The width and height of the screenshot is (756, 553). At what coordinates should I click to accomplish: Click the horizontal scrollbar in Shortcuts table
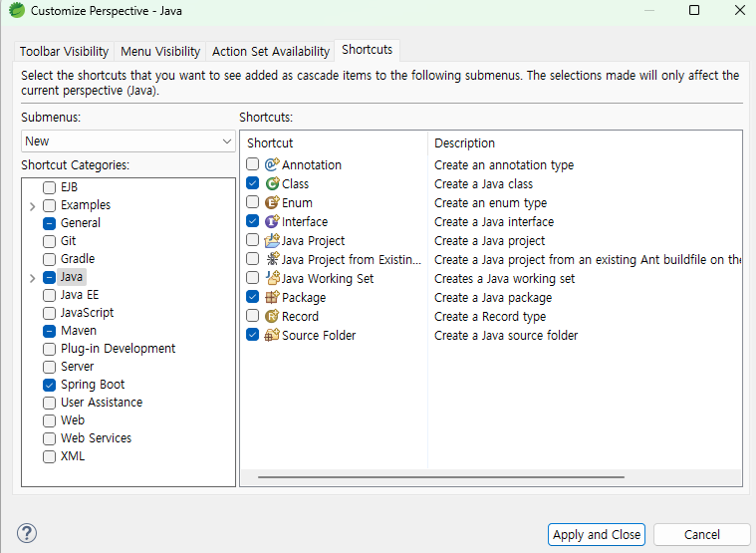(440, 477)
